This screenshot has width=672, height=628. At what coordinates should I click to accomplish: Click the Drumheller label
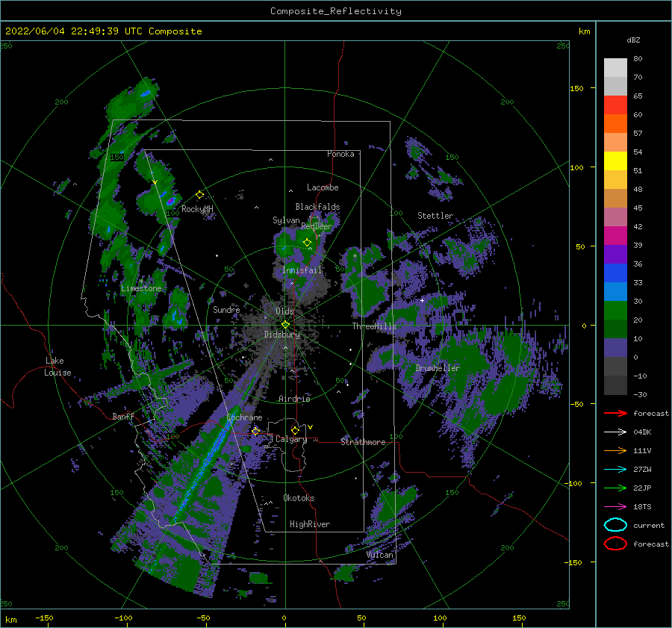438,368
